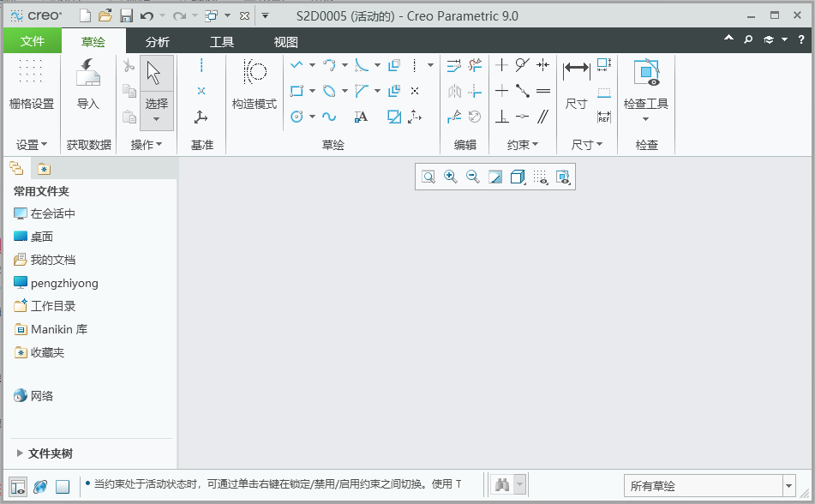
Task: Activate the Text tool in sketch ribbon
Action: tap(361, 117)
